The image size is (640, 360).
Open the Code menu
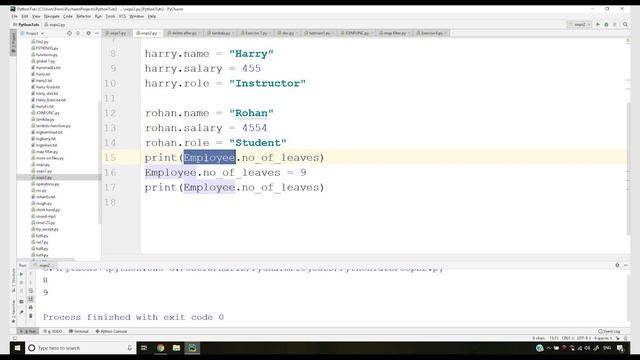pyautogui.click(x=68, y=16)
